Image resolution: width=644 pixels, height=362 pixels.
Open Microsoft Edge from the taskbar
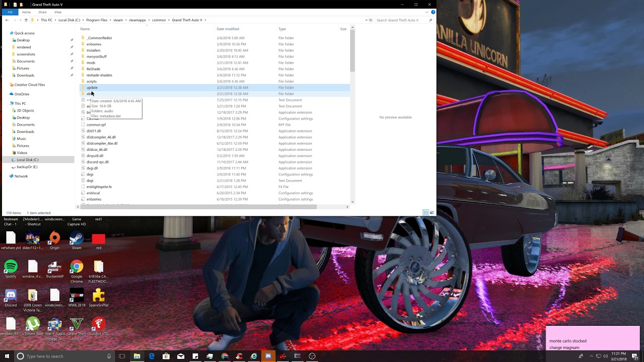151,356
